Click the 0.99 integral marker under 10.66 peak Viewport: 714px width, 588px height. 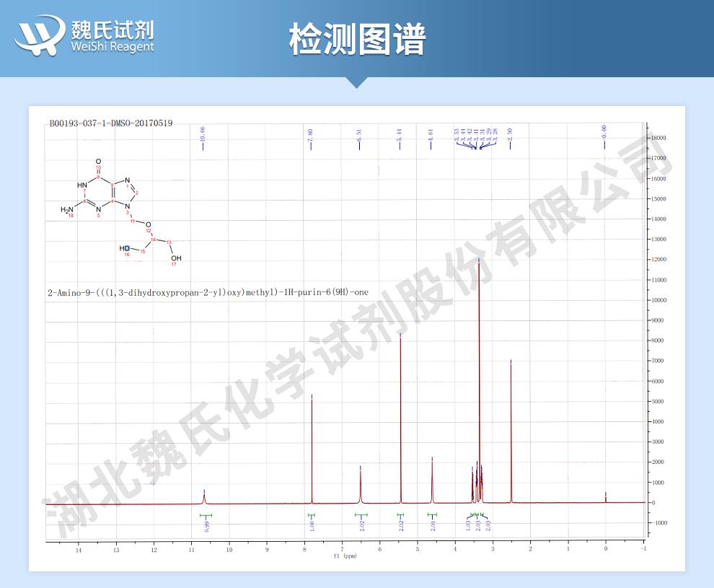tap(206, 525)
